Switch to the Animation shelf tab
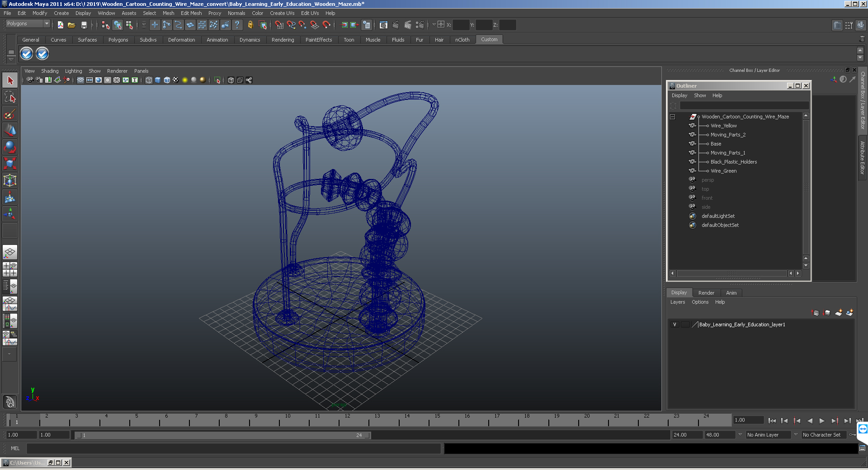Screen dimensions: 868x470 pyautogui.click(x=217, y=40)
